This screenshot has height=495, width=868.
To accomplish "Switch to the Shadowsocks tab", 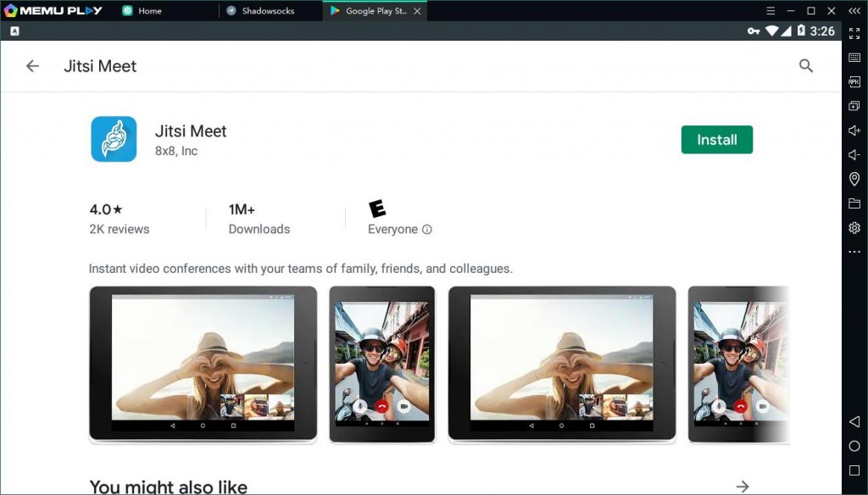I will click(267, 11).
